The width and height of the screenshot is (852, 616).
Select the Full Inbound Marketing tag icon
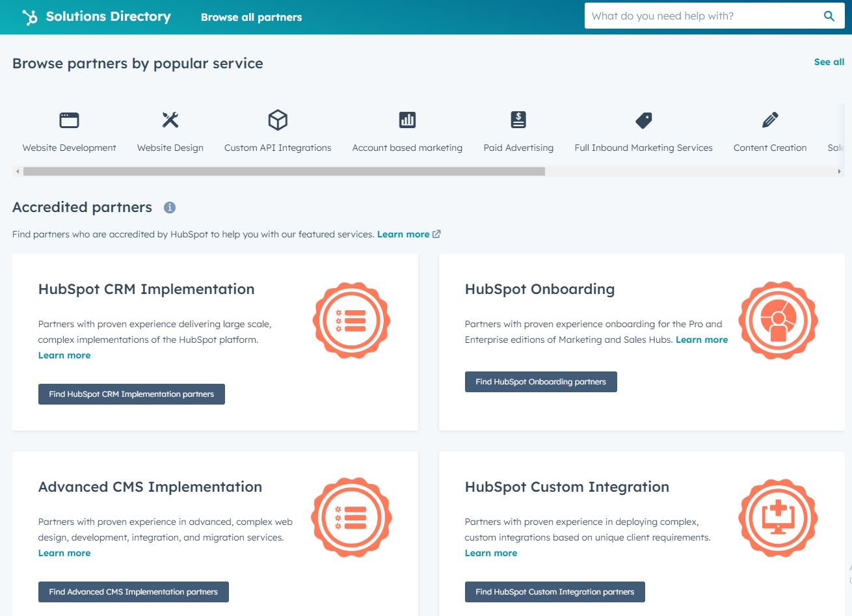644,120
